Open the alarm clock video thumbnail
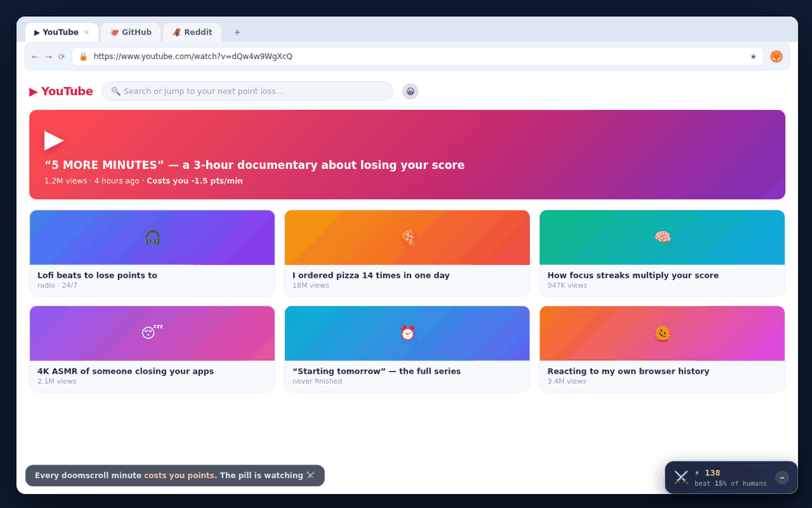 point(407,334)
